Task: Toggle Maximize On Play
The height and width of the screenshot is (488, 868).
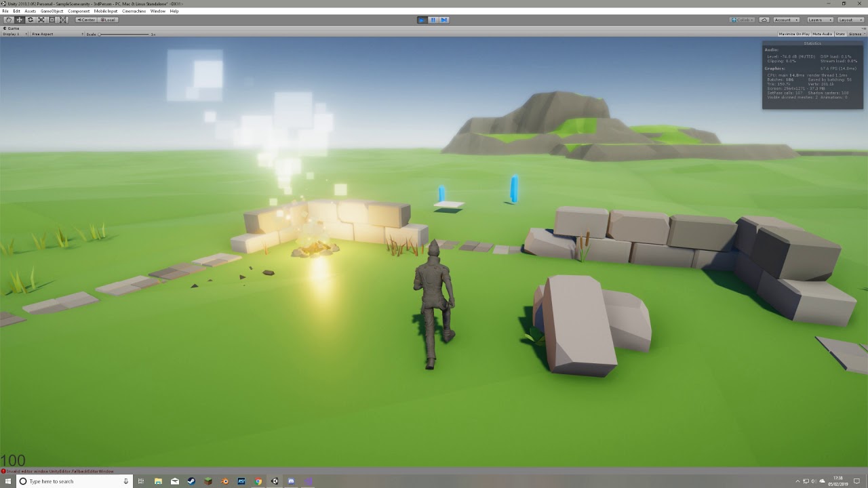Action: coord(794,34)
